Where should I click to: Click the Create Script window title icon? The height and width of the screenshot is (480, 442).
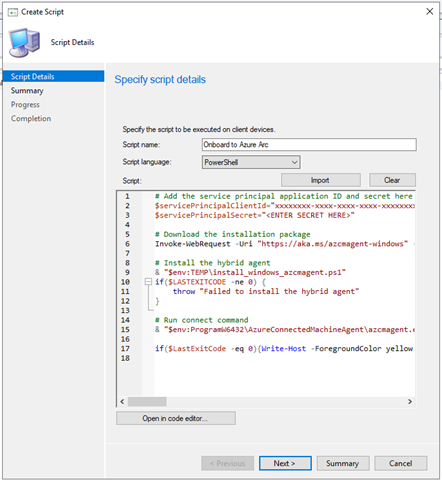tap(13, 12)
